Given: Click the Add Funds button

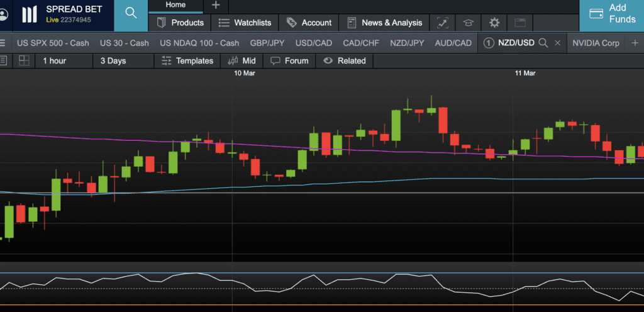Looking at the screenshot, I should (x=611, y=14).
